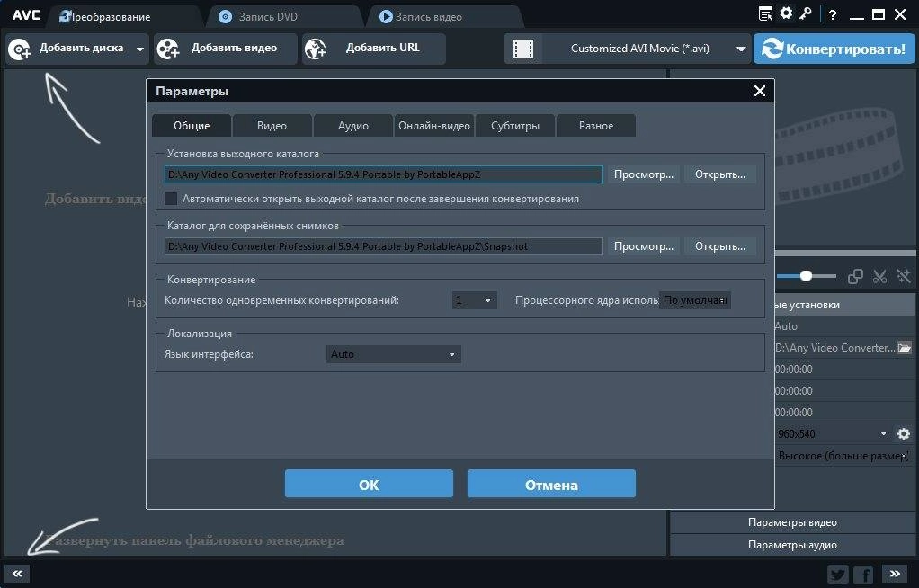Viewport: 919px width, 588px height.
Task: Open settings gear icon in the title bar
Action: point(786,13)
